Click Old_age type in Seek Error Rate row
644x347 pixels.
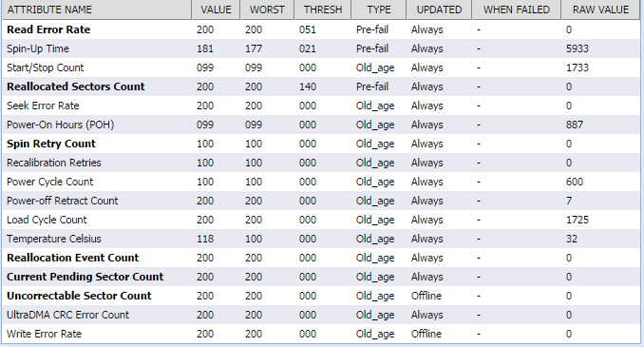click(x=375, y=106)
